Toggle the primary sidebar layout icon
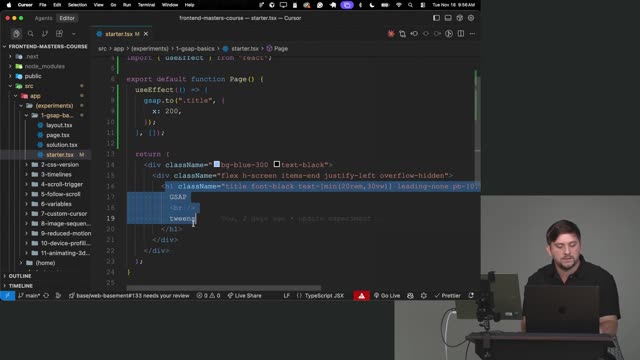This screenshot has height=360, width=640. tap(436, 18)
